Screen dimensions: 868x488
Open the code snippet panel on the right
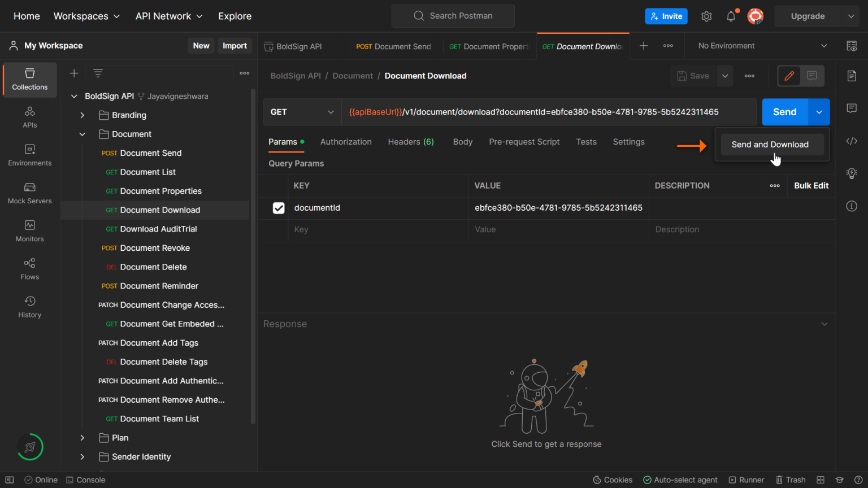click(x=852, y=141)
